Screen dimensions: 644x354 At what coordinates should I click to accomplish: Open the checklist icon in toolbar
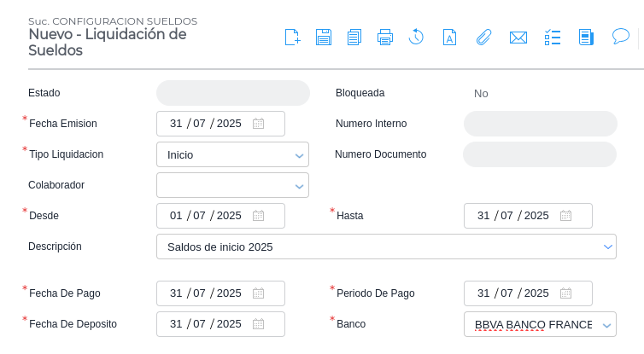553,37
